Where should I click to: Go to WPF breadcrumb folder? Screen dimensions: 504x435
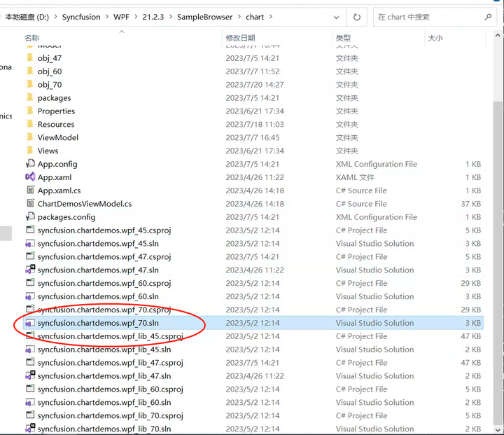pos(121,17)
